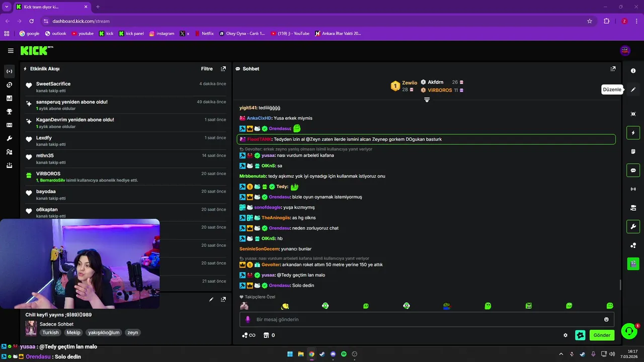The width and height of the screenshot is (644, 362).
Task: Open the webcam preview thumbnail
Action: (x=80, y=263)
